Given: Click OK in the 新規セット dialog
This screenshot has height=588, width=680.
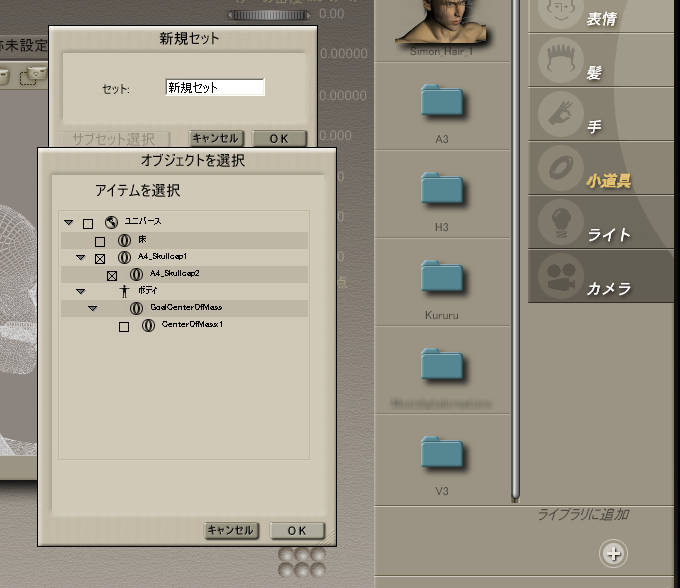Looking at the screenshot, I should pos(279,138).
